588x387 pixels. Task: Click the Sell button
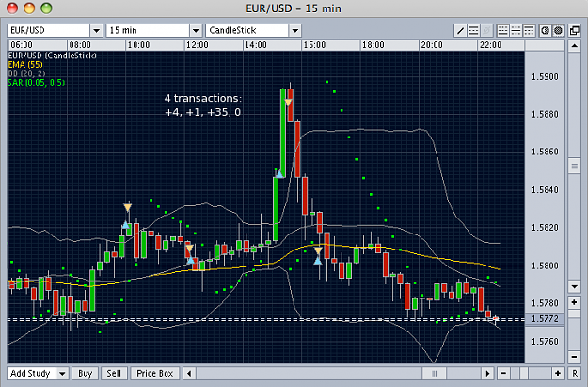pyautogui.click(x=114, y=374)
